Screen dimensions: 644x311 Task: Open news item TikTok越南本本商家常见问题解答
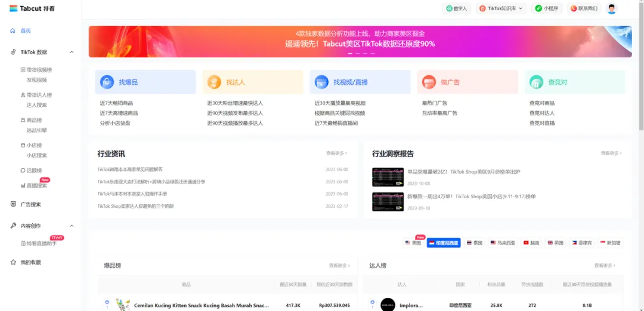(x=130, y=170)
